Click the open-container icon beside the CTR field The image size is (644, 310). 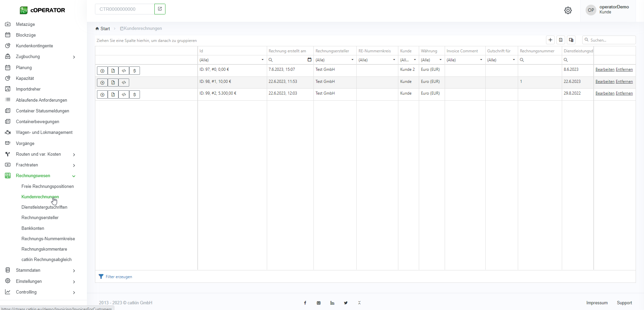pos(160,9)
